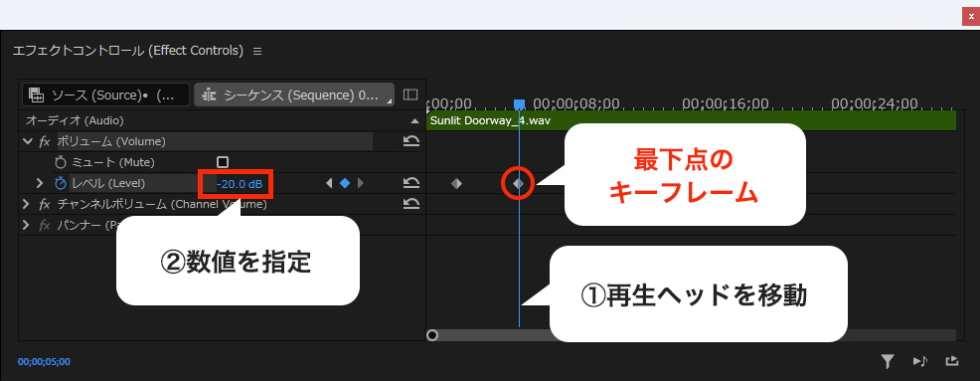
Task: Open the Effect Controls panel menu
Action: click(x=257, y=52)
